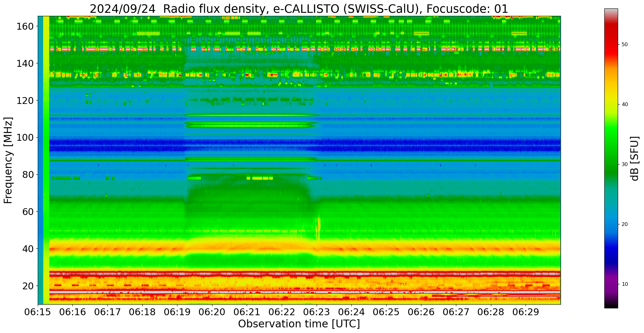The image size is (644, 333).
Task: Click the 06:26 time tick label
Action: coord(421,312)
